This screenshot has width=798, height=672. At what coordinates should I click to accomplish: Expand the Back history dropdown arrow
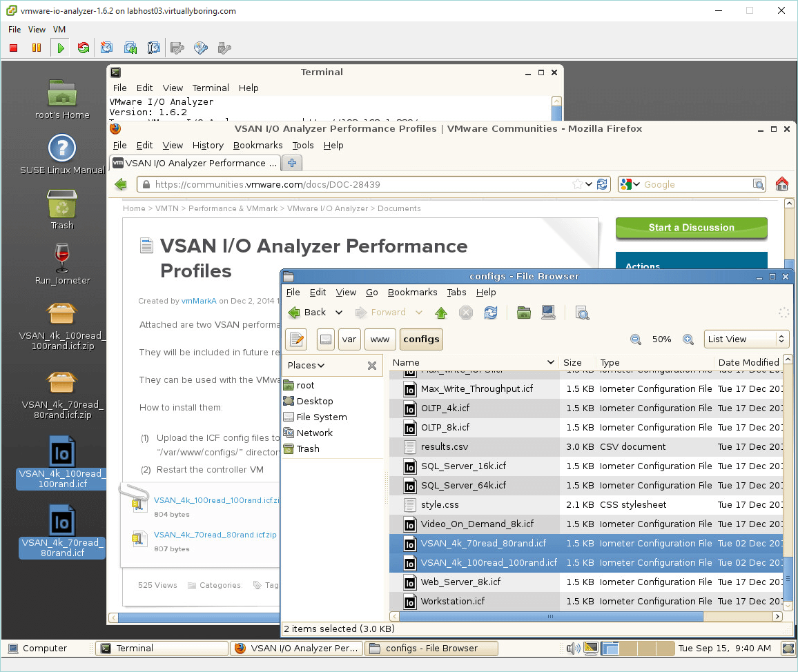pyautogui.click(x=339, y=313)
